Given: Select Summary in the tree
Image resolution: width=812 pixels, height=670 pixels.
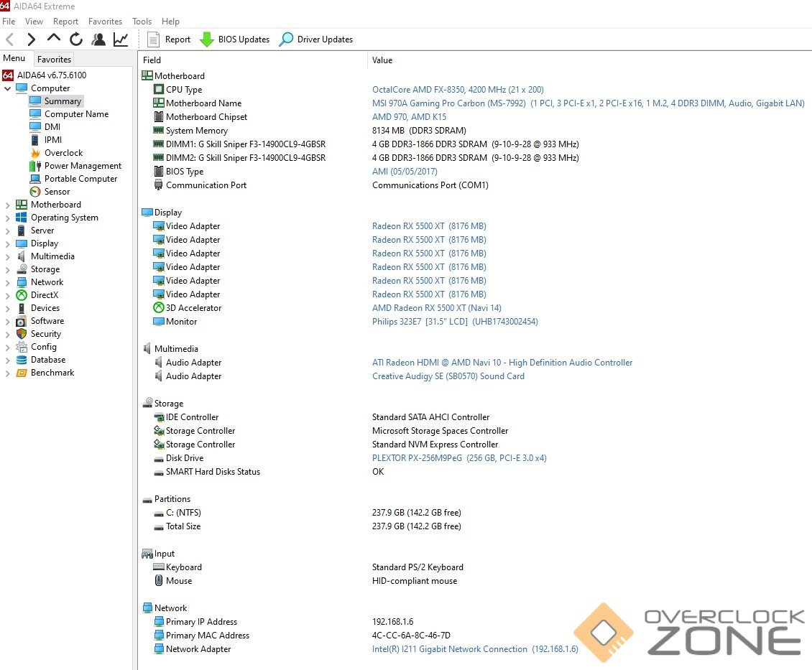Looking at the screenshot, I should point(63,101).
